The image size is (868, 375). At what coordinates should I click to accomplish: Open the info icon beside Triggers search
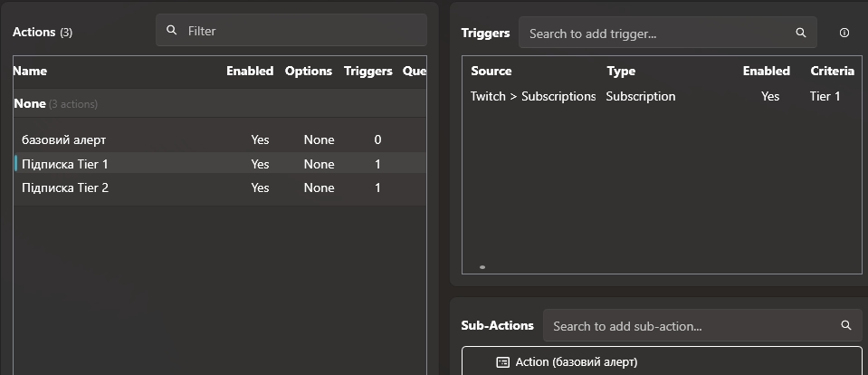point(844,33)
